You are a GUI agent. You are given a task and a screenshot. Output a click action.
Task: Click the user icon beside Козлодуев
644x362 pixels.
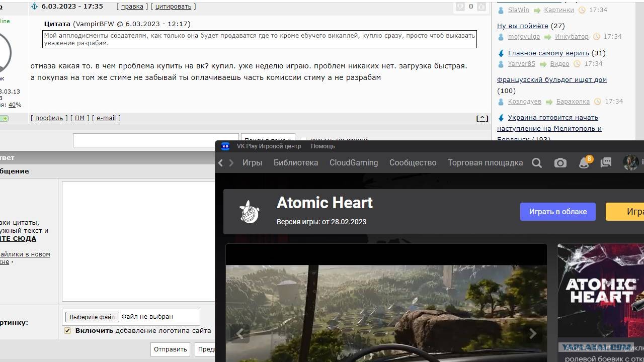click(x=501, y=102)
